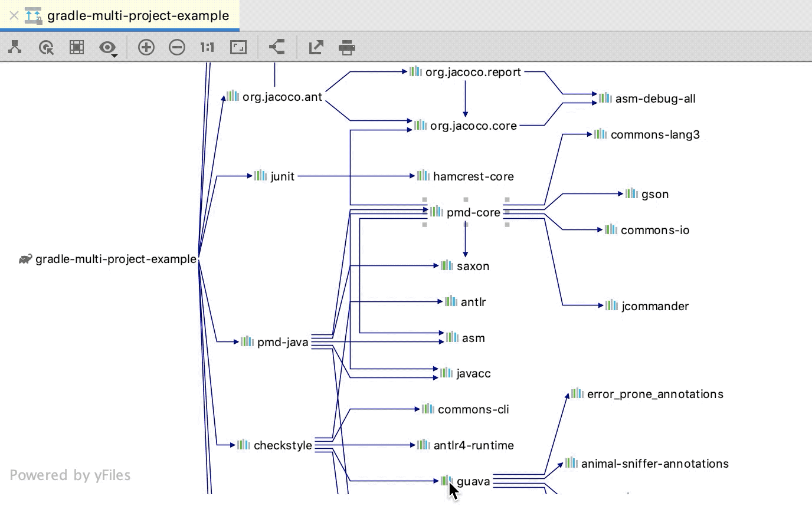The height and width of the screenshot is (506, 812).
Task: Close the gradle-multi-project-example tab
Action: coord(13,16)
